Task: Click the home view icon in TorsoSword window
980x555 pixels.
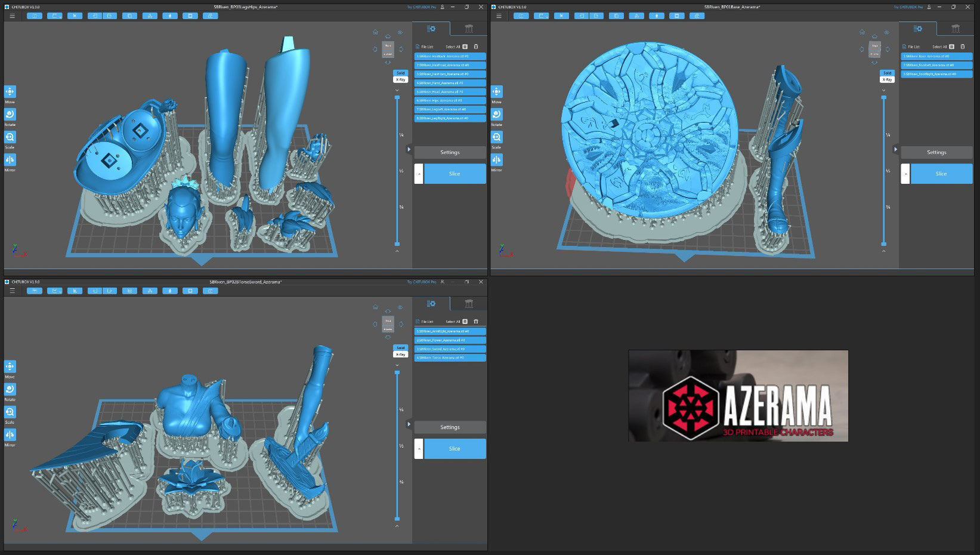Action: (x=375, y=307)
